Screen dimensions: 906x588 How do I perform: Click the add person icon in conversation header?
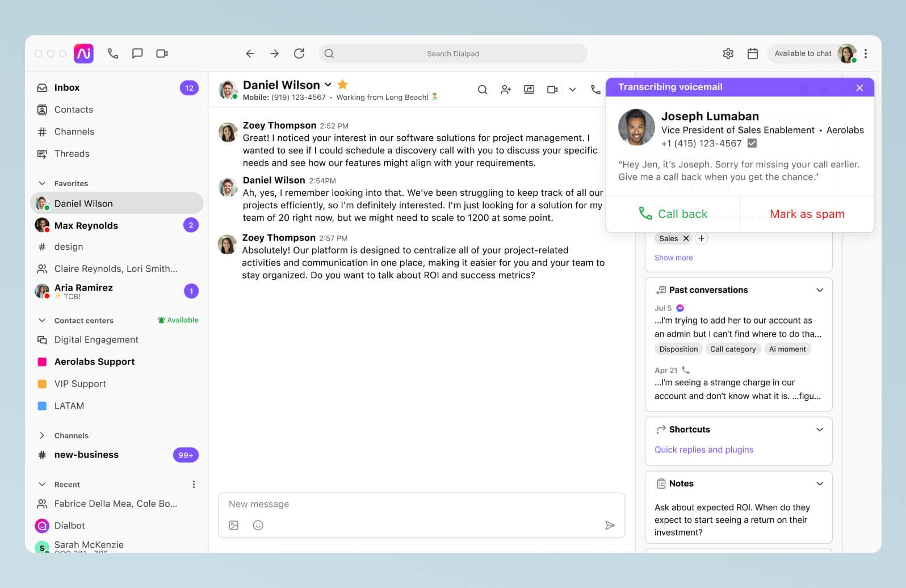tap(505, 90)
